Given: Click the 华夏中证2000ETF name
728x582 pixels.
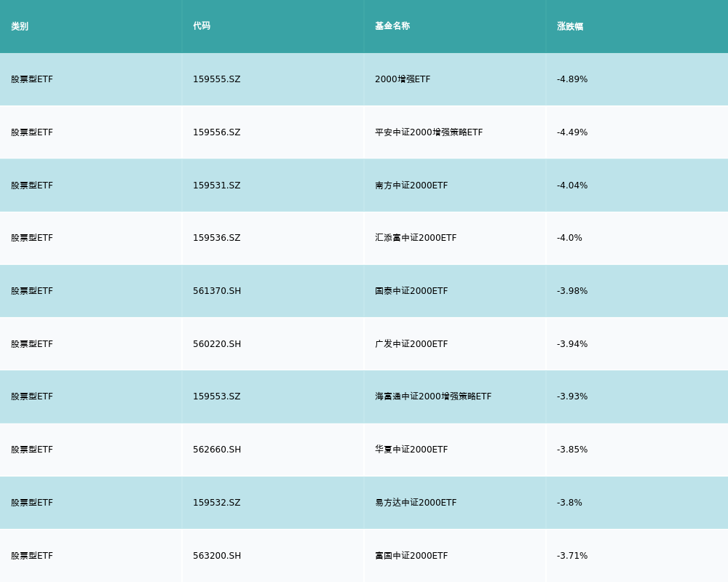Looking at the screenshot, I should (411, 450).
